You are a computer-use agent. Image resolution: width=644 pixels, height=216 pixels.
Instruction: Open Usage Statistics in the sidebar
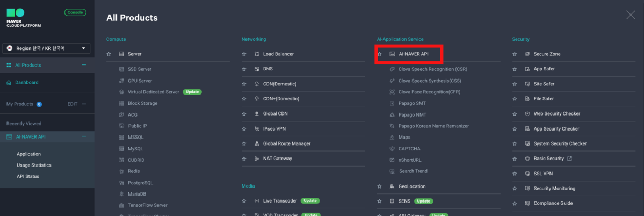point(34,165)
